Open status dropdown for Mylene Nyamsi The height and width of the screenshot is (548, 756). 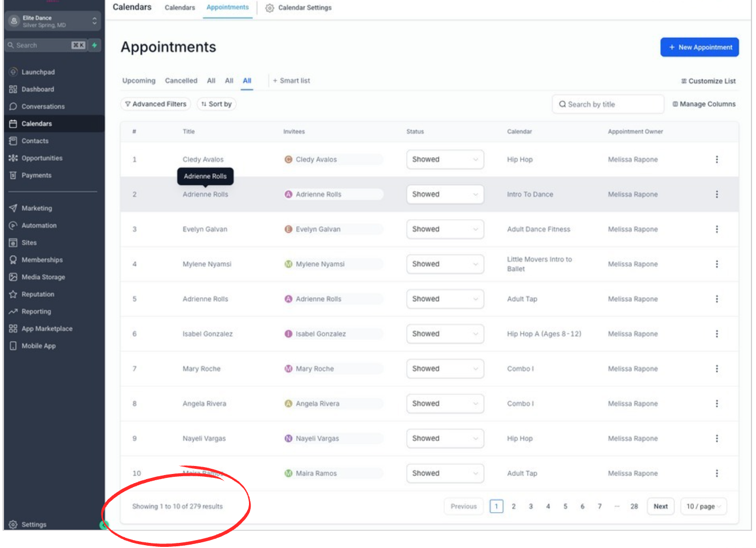click(445, 264)
